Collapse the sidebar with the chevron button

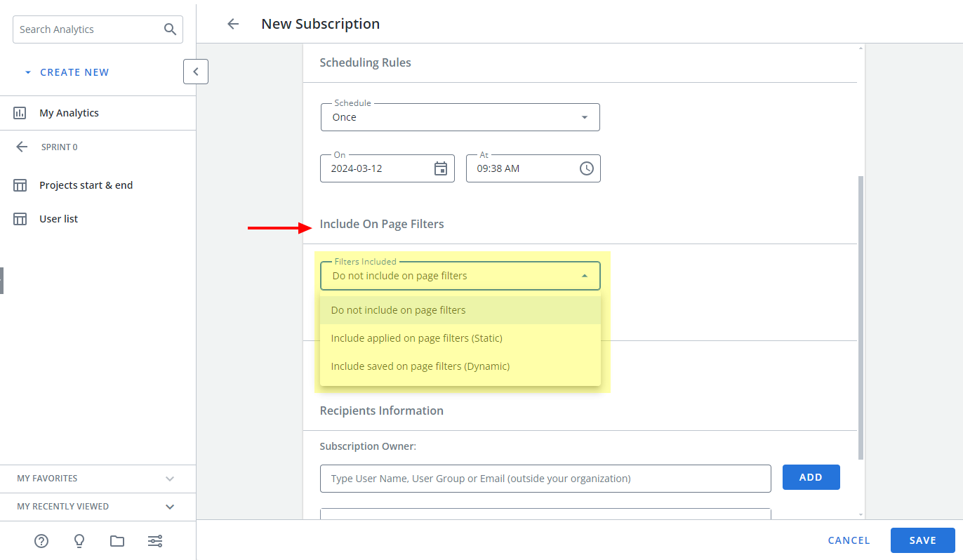pos(195,72)
